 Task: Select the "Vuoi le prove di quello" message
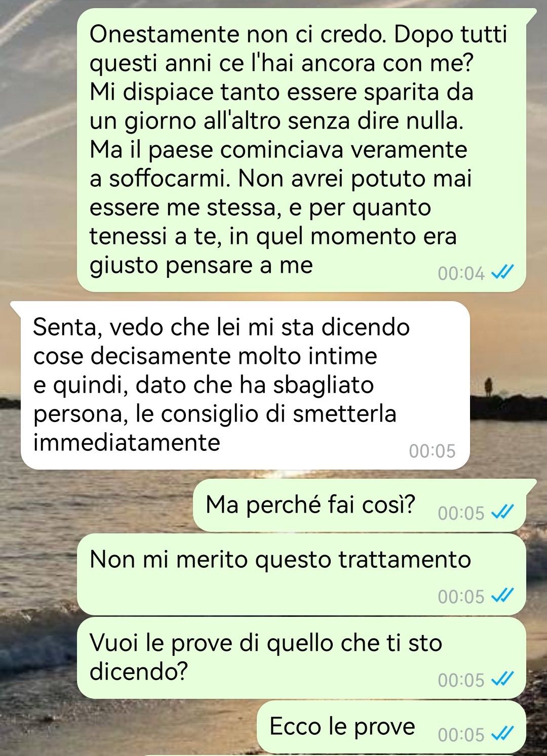tap(301, 658)
